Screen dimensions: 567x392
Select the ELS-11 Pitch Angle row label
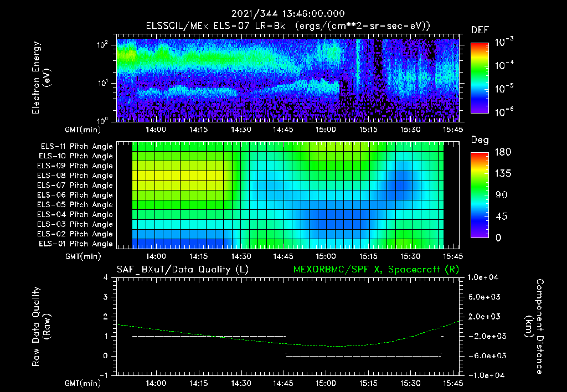(x=76, y=147)
